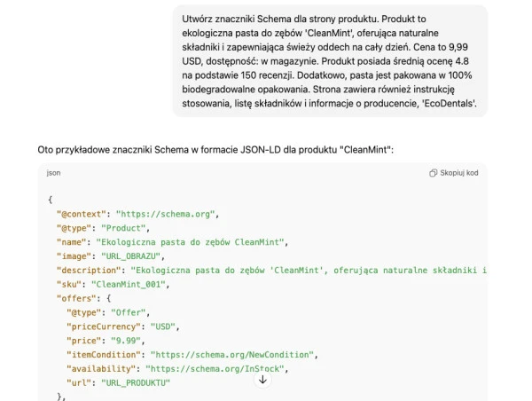Click the "json" language label
This screenshot has width=532, height=401.
[53, 173]
